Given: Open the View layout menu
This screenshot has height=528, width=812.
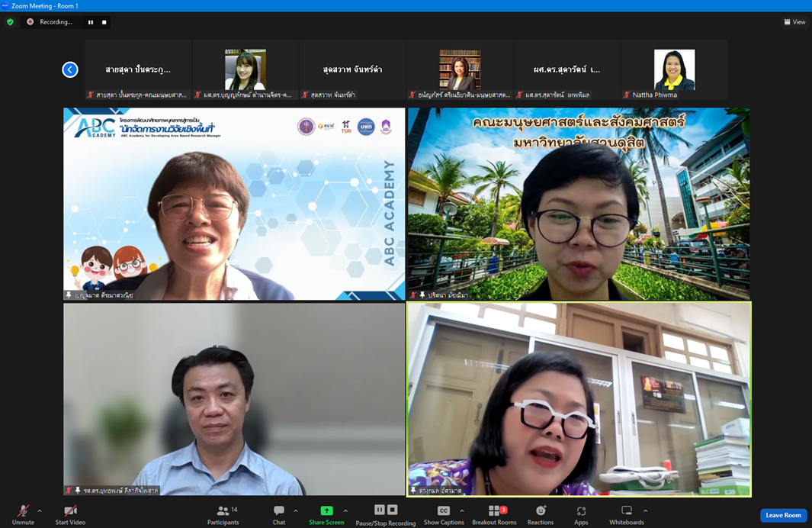Looking at the screenshot, I should (x=794, y=22).
